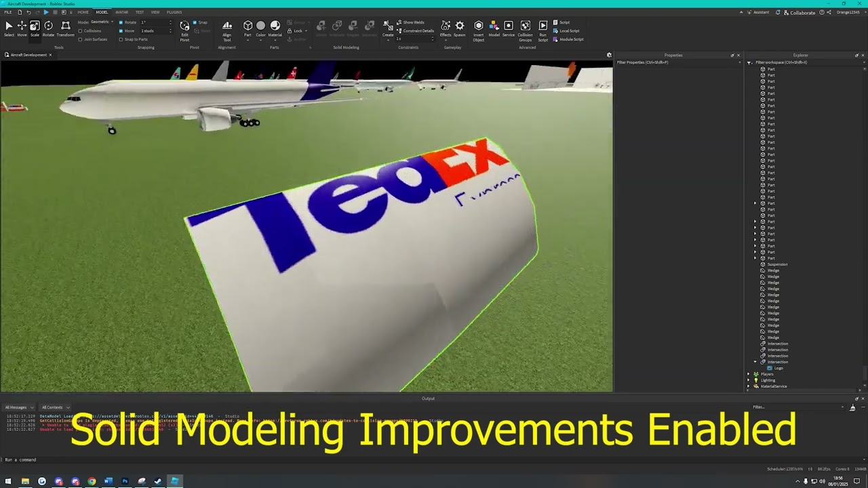Open the Collision Groups editor
The height and width of the screenshot is (488, 868).
526,30
